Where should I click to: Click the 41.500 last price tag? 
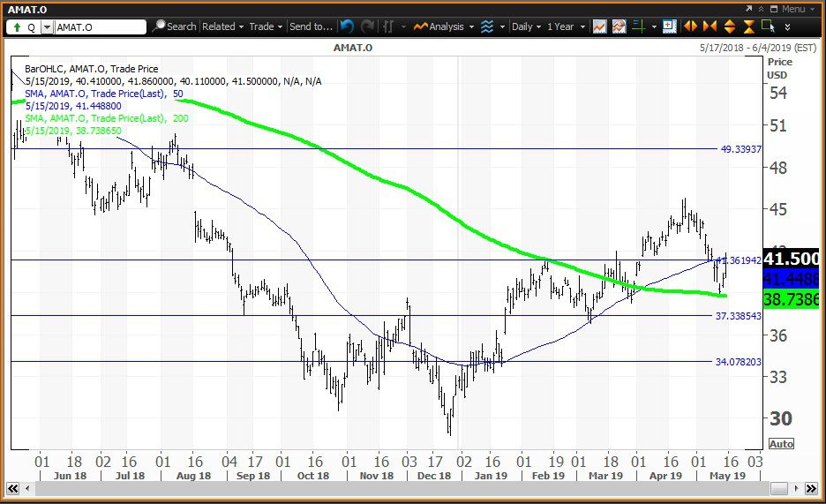(x=792, y=259)
